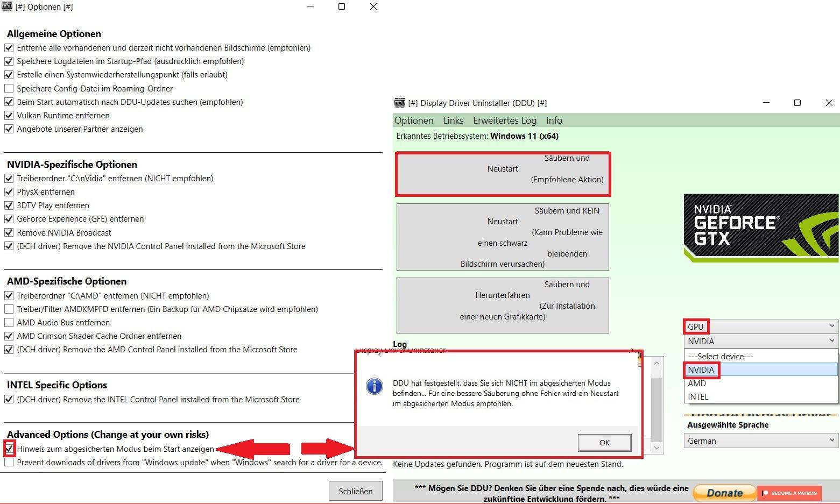Toggle 'AMD Crimson Shader Cache Ordner entfernen'
840x504 pixels.
point(9,336)
